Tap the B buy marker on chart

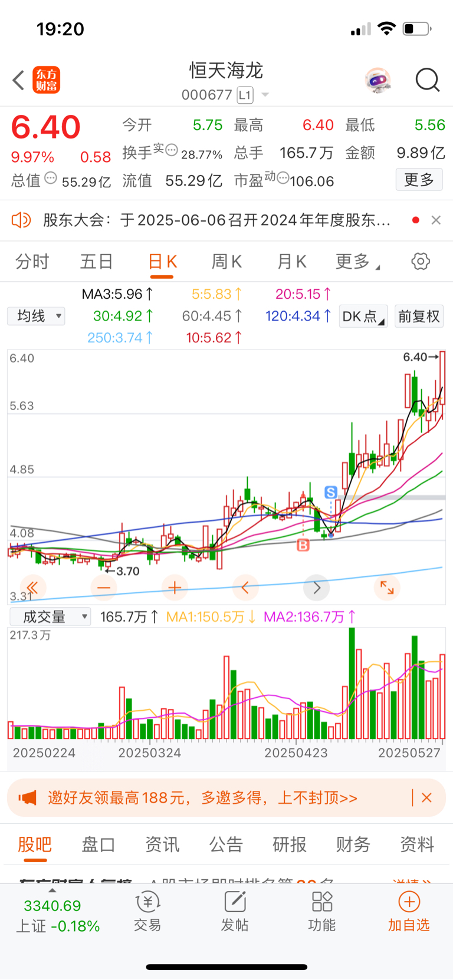point(303,545)
